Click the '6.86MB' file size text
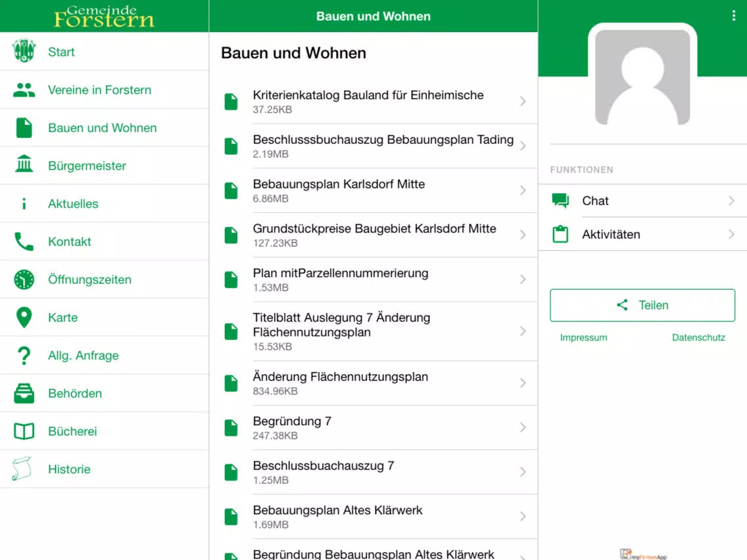Image resolution: width=747 pixels, height=560 pixels. coord(271,198)
